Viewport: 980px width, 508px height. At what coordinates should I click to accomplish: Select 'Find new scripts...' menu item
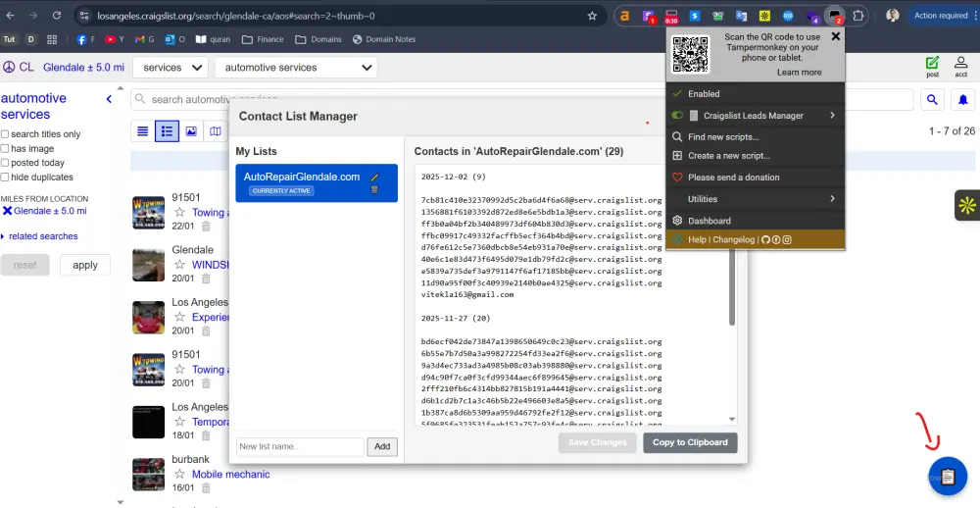click(755, 137)
